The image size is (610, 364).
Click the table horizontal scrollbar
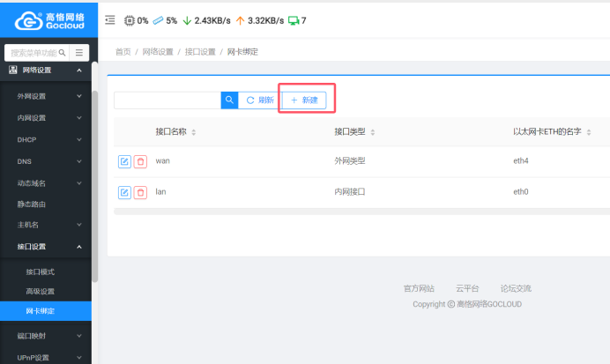tap(361, 212)
